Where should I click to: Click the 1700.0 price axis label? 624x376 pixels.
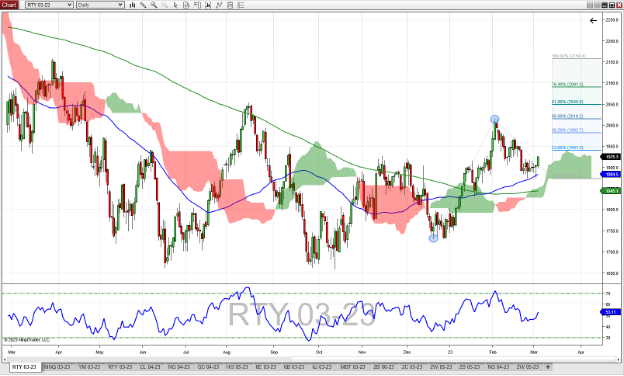pyautogui.click(x=612, y=252)
